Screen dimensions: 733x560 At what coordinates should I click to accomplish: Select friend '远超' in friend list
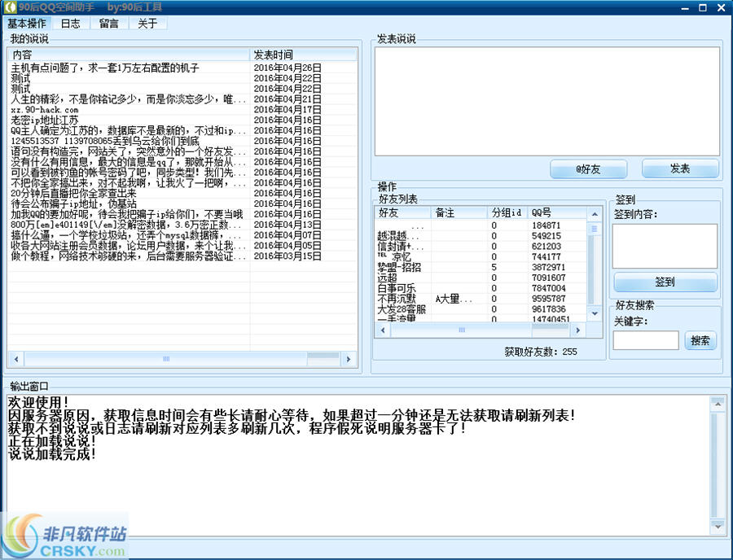click(387, 278)
